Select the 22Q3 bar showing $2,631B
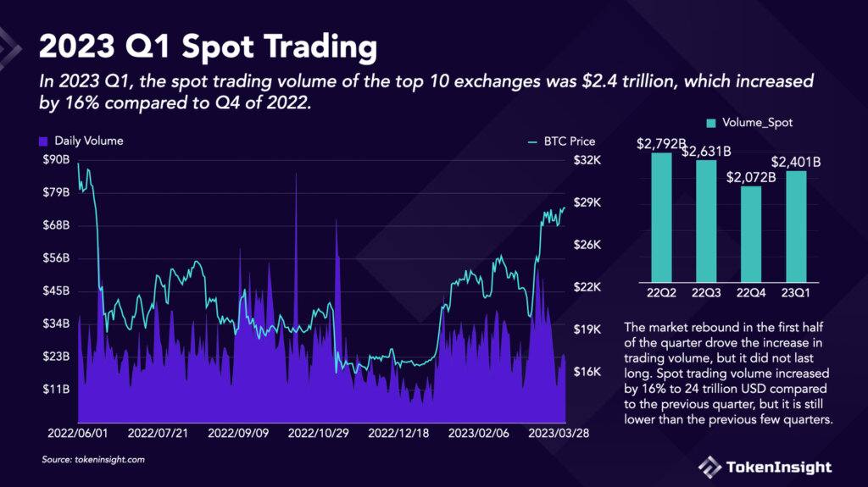The width and height of the screenshot is (868, 487). coord(706,221)
